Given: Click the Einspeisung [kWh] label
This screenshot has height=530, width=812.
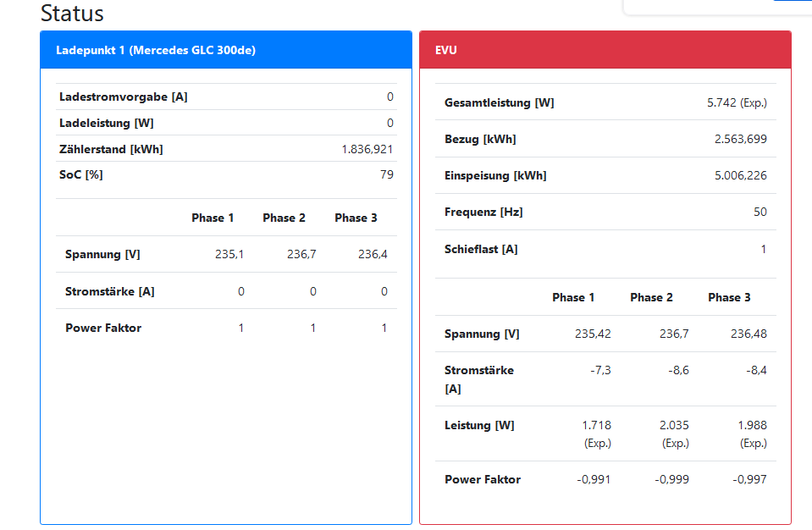Looking at the screenshot, I should [x=495, y=175].
